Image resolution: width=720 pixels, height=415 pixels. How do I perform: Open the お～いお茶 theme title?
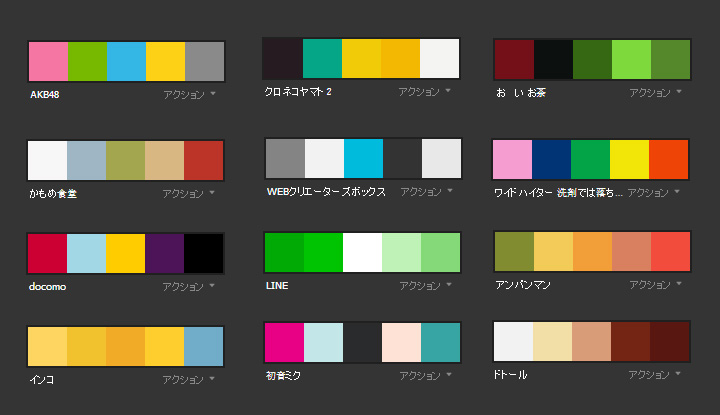521,93
